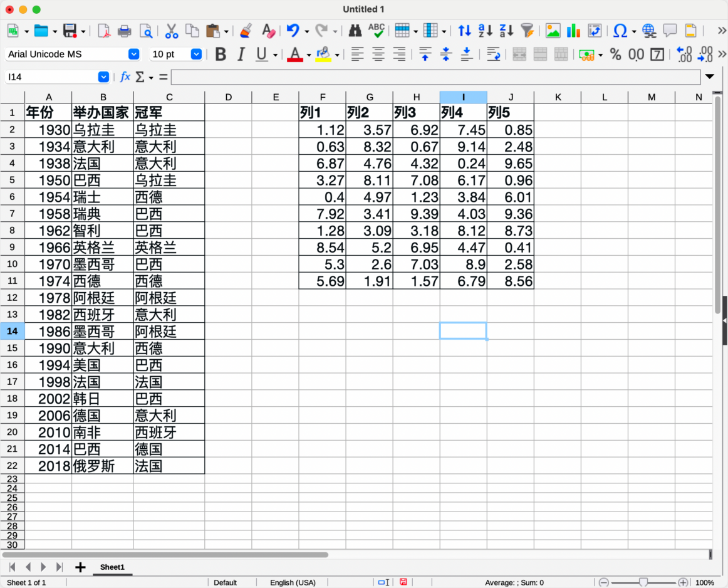Screen dimensions: 728x588
Task: Toggle the AutoFilter funnel icon
Action: pos(528,31)
